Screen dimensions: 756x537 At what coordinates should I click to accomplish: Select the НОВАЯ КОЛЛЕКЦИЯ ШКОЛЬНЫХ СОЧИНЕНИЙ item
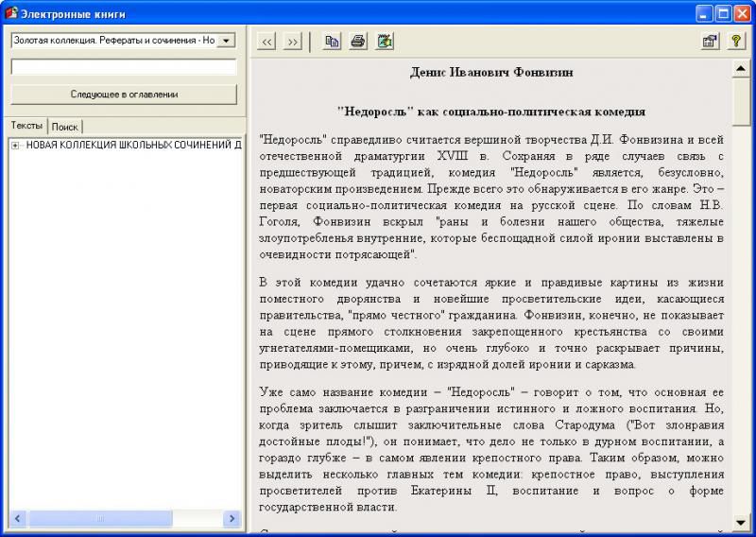click(x=132, y=146)
